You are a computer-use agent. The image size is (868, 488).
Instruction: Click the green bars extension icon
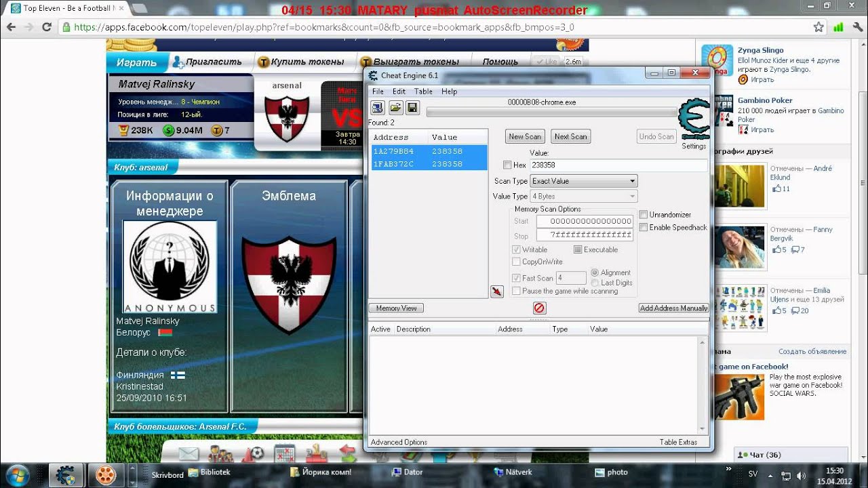[838, 27]
